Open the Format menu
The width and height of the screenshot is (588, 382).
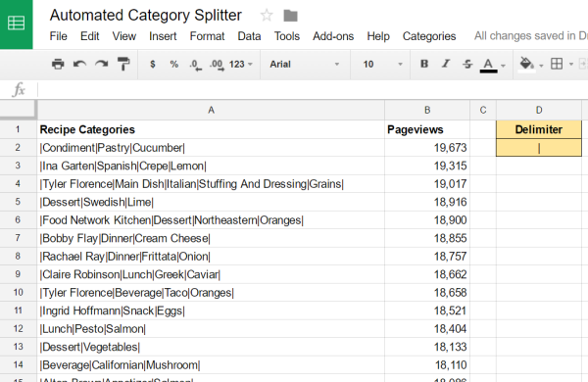[207, 36]
